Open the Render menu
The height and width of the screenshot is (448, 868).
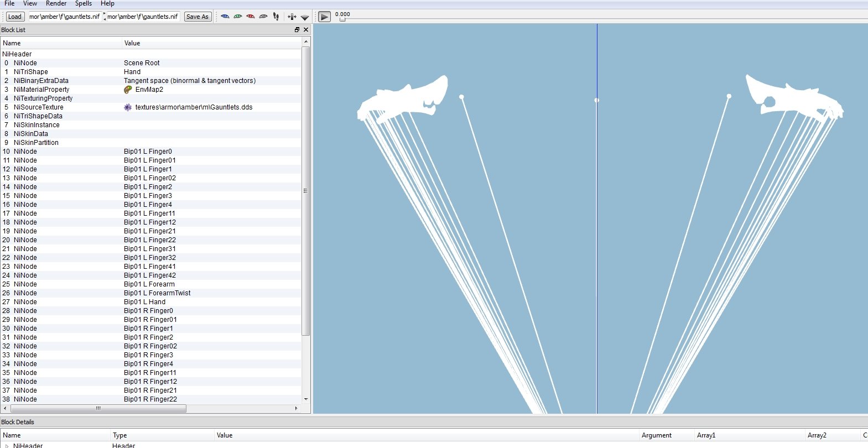[56, 3]
